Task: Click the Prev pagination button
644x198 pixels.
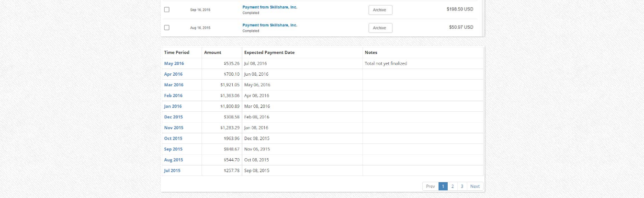Action: click(430, 186)
